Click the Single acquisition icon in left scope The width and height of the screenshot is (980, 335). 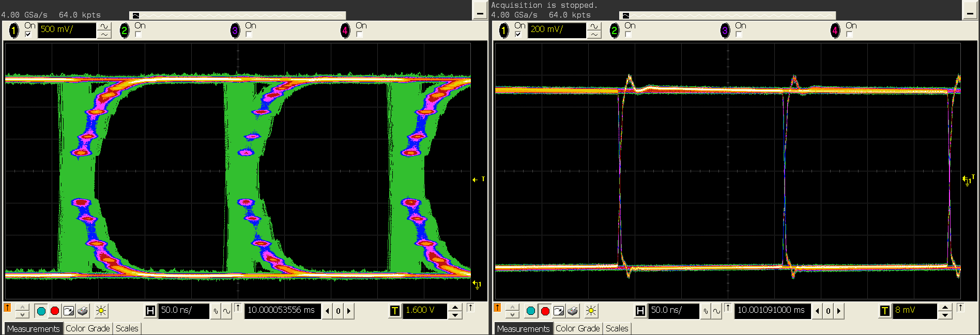68,311
